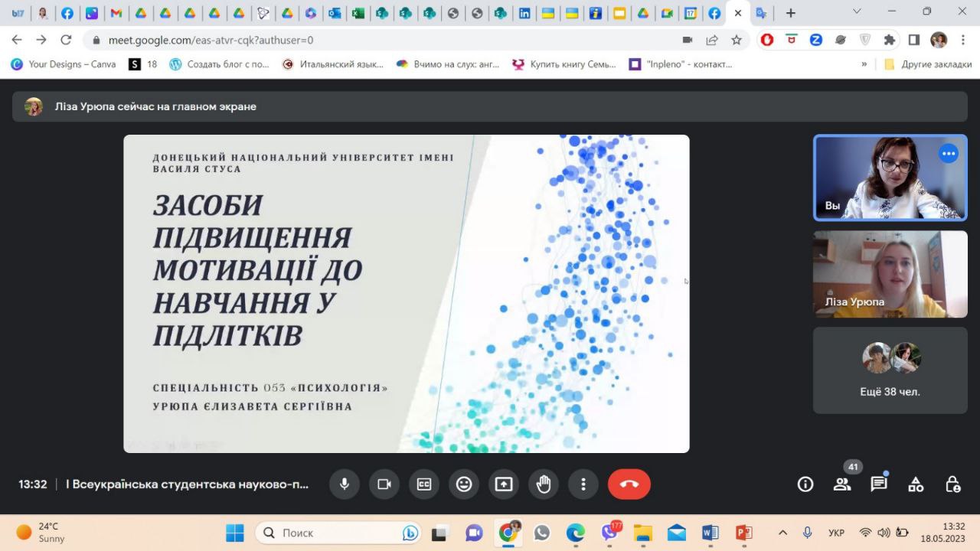Open more options three-dot menu
The width and height of the screenshot is (980, 551).
(583, 484)
